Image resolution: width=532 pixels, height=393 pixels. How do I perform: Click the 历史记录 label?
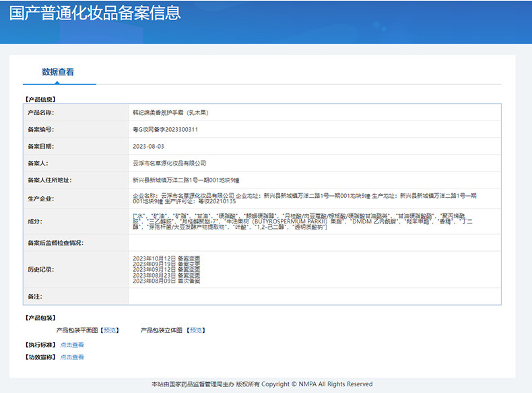coord(40,270)
